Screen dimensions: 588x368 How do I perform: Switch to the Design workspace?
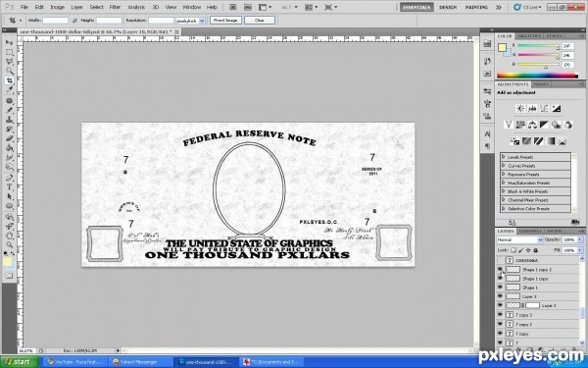pos(448,7)
